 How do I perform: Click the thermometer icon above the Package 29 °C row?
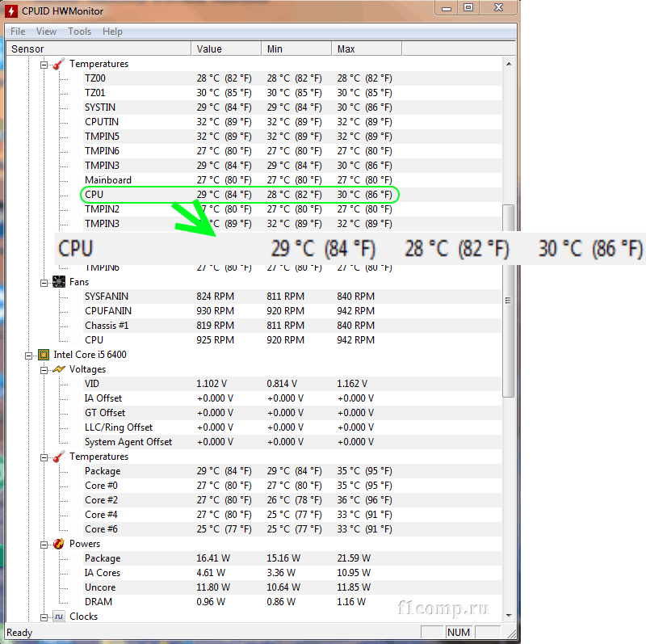pyautogui.click(x=59, y=457)
